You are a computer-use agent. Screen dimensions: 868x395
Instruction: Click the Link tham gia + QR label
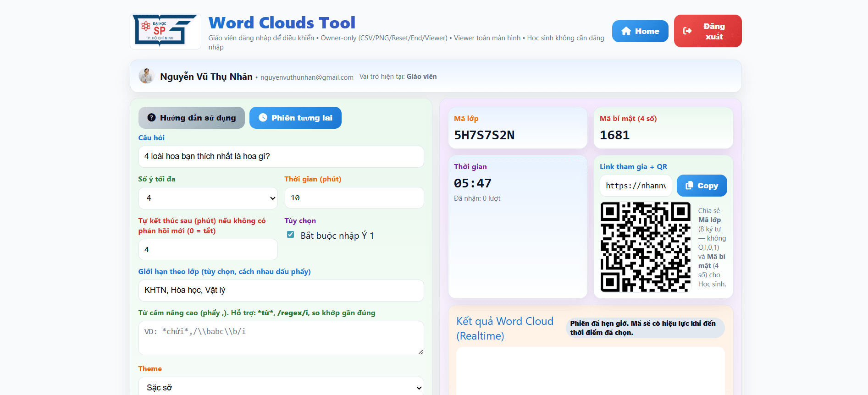click(x=633, y=167)
